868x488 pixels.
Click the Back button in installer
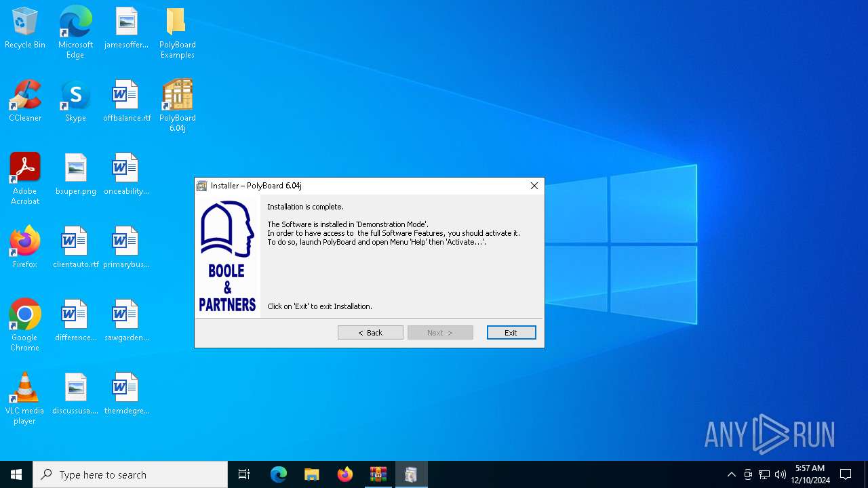coord(370,333)
